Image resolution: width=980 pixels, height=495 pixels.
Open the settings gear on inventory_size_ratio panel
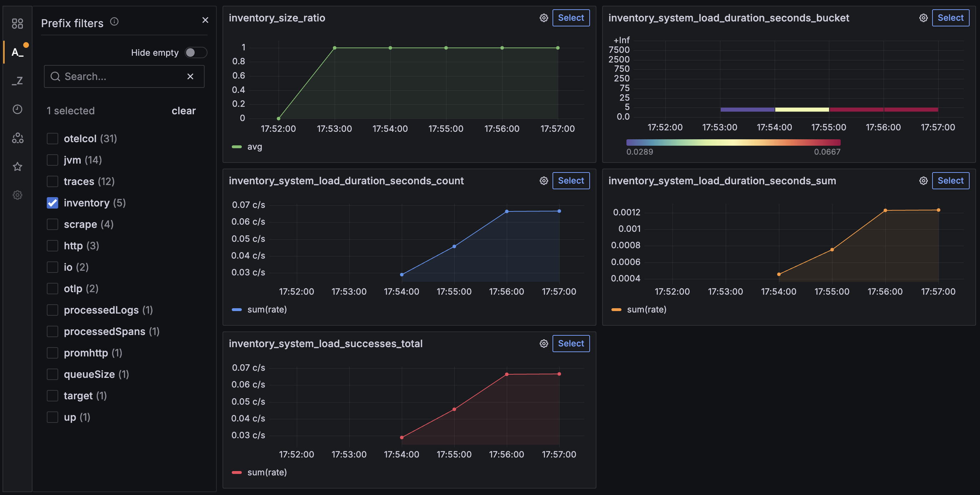(x=544, y=17)
